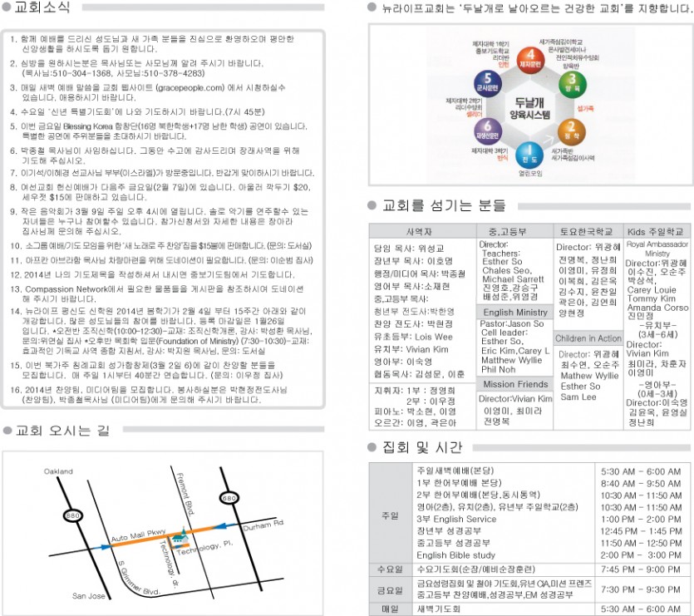
Task: Click the Oakland label on the map
Action: point(58,471)
